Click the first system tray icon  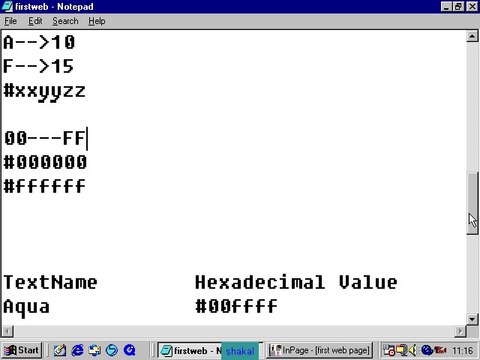[x=389, y=350]
